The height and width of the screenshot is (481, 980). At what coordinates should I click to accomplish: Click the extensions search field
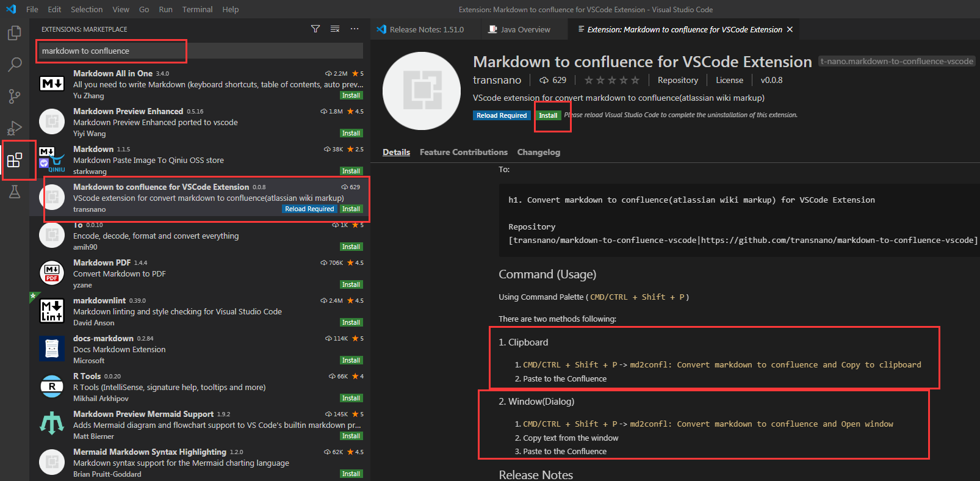(200, 51)
